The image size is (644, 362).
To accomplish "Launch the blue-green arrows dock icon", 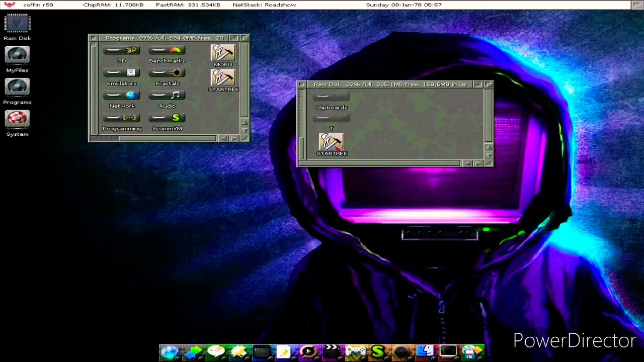I will [193, 352].
